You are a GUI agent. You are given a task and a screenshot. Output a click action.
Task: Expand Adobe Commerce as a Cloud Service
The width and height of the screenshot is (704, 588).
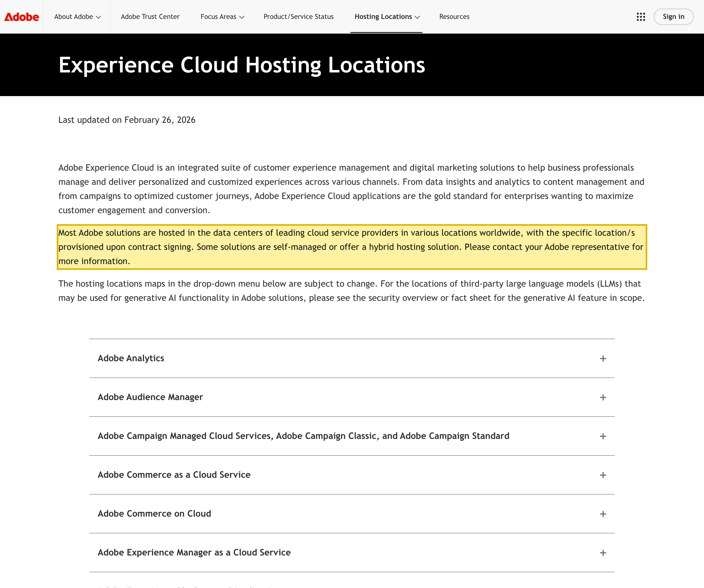[352, 475]
